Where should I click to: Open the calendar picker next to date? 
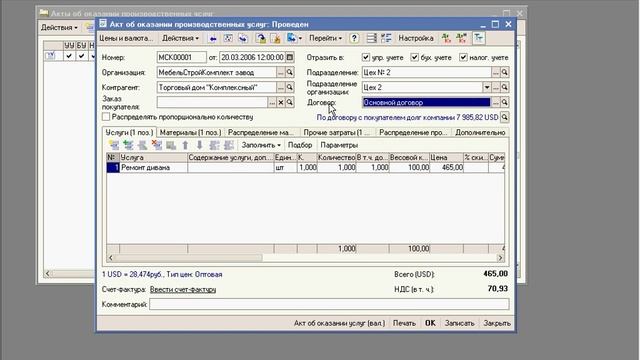tap(289, 58)
